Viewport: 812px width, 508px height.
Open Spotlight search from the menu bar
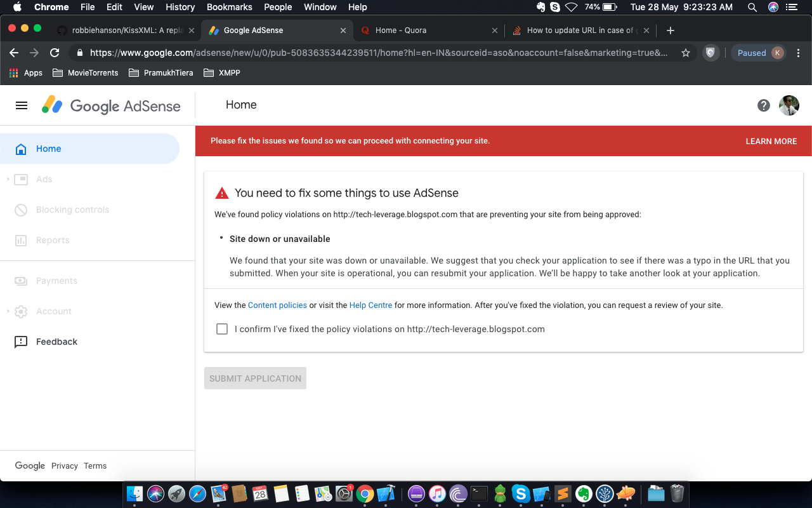tap(752, 7)
